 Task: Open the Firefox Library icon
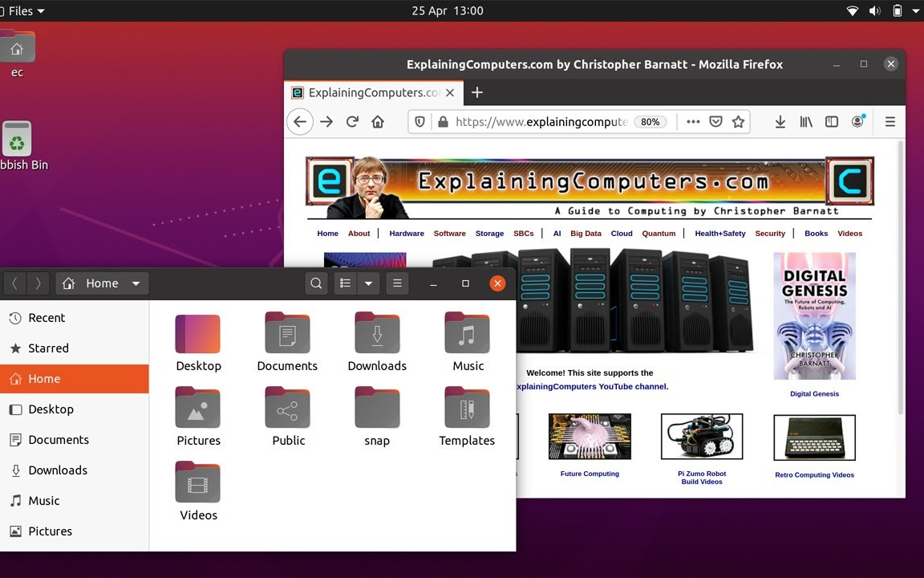pos(805,121)
